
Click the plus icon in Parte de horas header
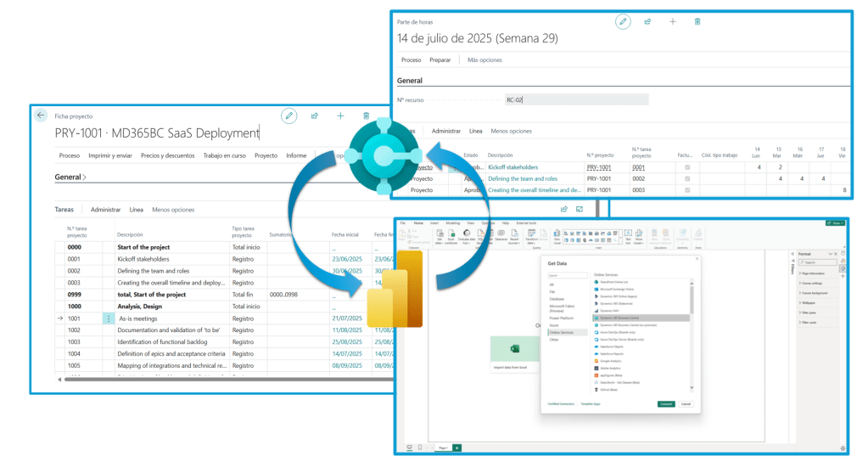tap(673, 21)
